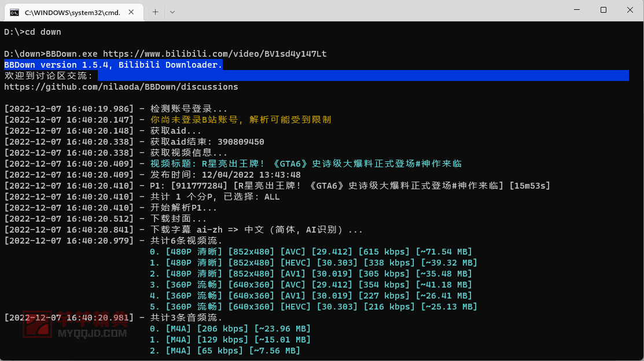644x361 pixels.
Task: Maximize the terminal window
Action: (x=603, y=10)
